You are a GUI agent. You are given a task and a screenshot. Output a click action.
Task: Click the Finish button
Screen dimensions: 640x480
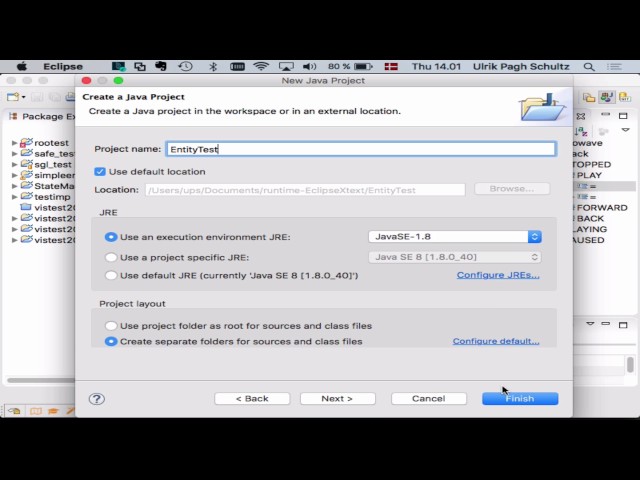point(520,399)
